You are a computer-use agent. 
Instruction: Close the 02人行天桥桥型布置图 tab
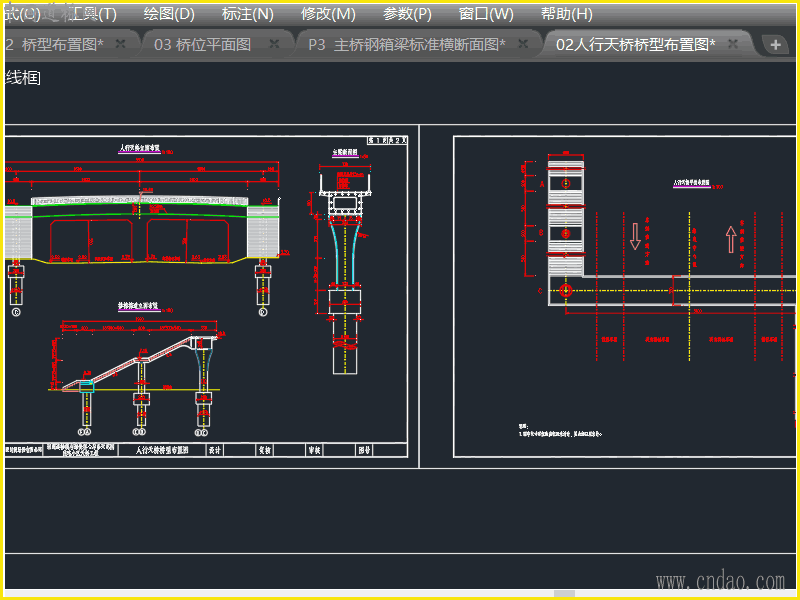click(x=733, y=44)
